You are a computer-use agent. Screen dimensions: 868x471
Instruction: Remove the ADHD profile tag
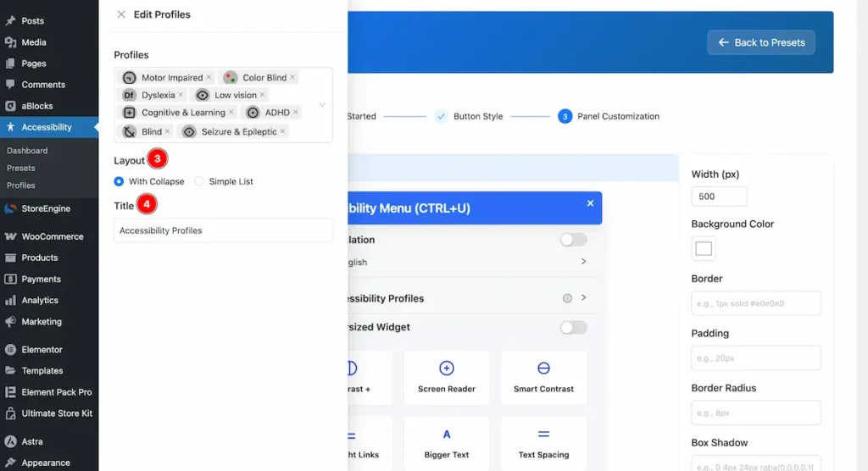click(x=296, y=113)
